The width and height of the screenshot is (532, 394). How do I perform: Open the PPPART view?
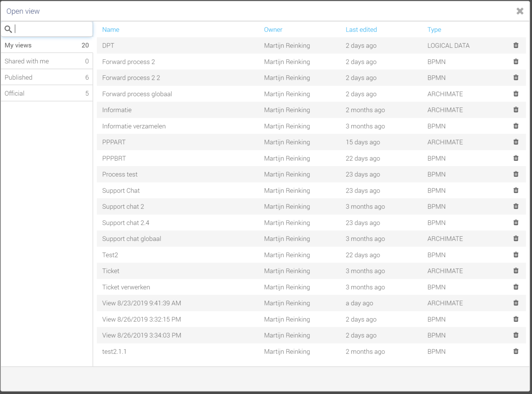tap(114, 142)
